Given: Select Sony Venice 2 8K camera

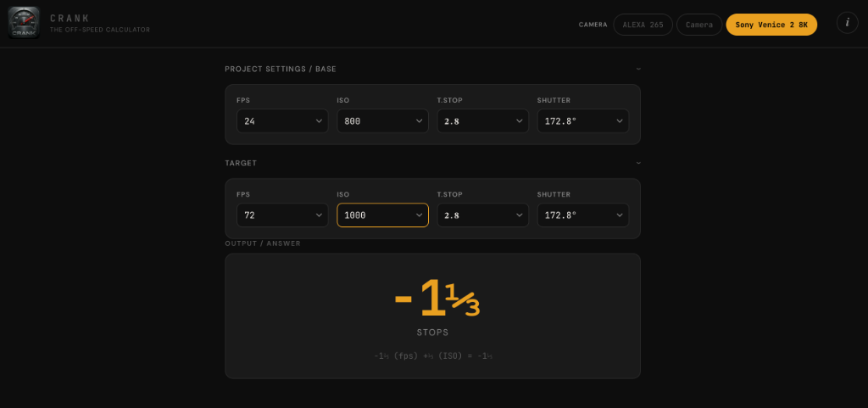Looking at the screenshot, I should pyautogui.click(x=771, y=25).
